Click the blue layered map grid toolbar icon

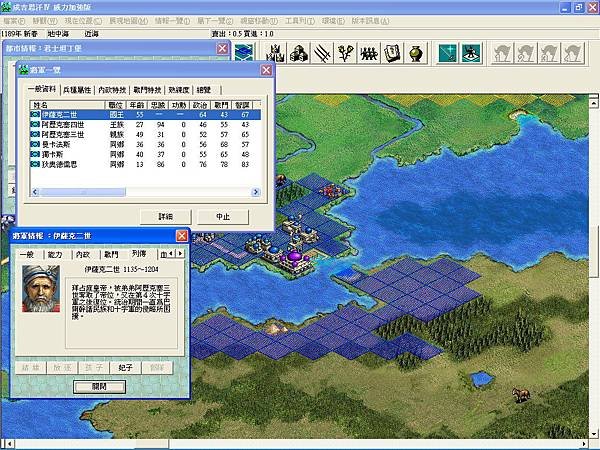(244, 53)
